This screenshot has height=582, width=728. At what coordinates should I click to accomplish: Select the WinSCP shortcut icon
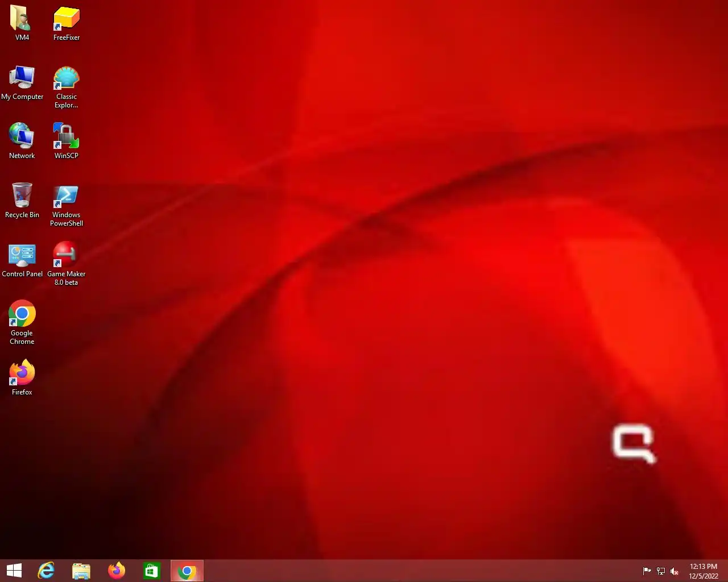coord(67,141)
